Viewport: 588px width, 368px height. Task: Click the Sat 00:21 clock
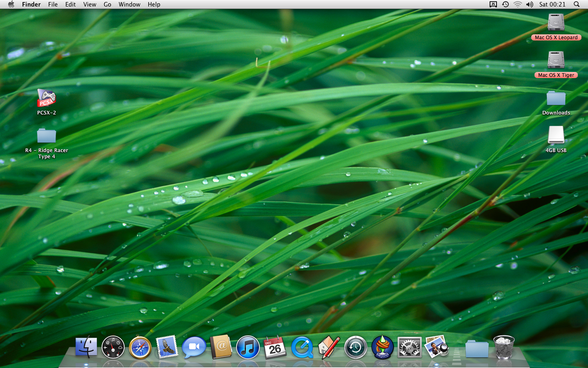(552, 4)
